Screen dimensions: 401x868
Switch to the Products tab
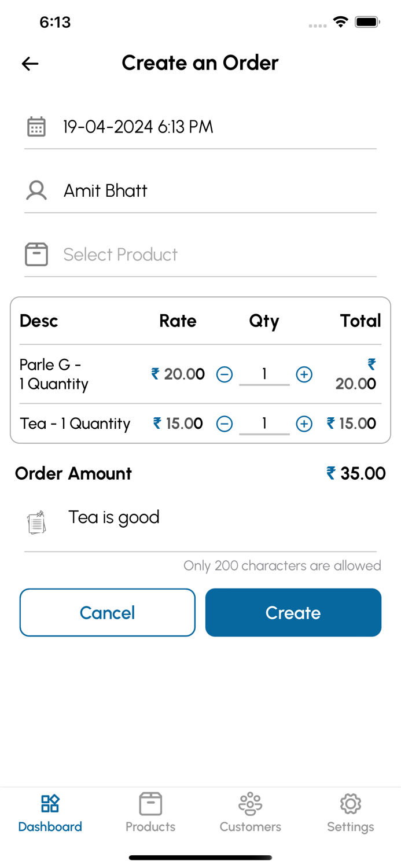150,813
